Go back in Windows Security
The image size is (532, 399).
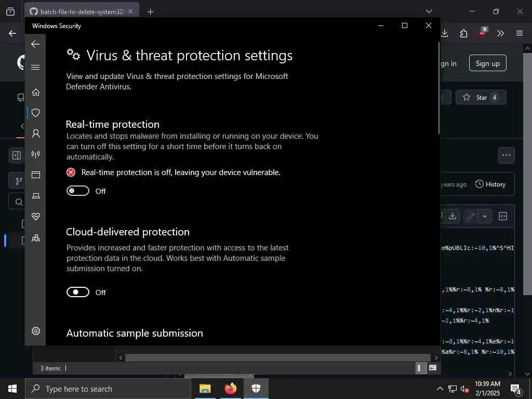coord(35,44)
